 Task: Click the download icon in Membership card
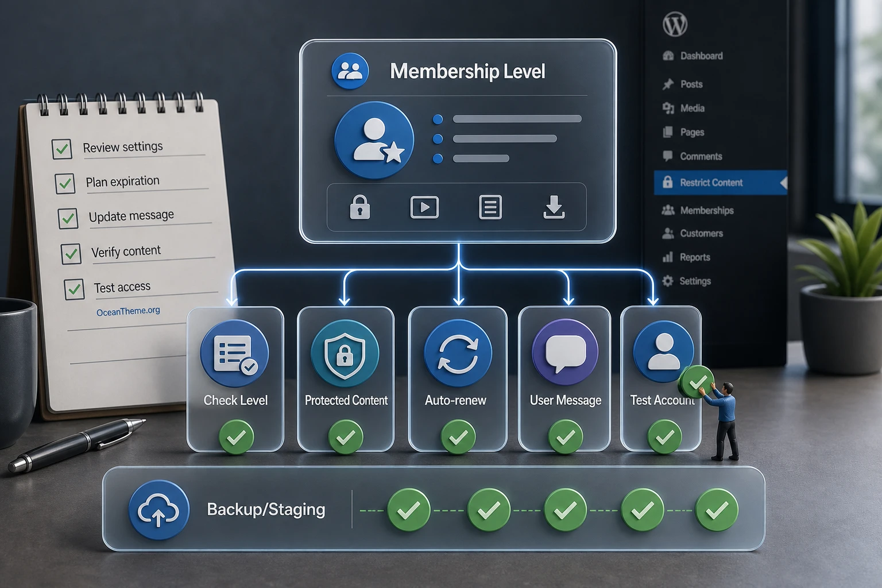pyautogui.click(x=554, y=207)
